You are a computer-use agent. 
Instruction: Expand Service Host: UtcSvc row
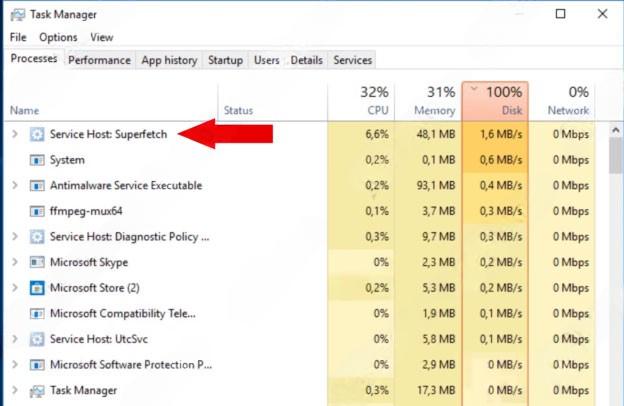tap(15, 339)
